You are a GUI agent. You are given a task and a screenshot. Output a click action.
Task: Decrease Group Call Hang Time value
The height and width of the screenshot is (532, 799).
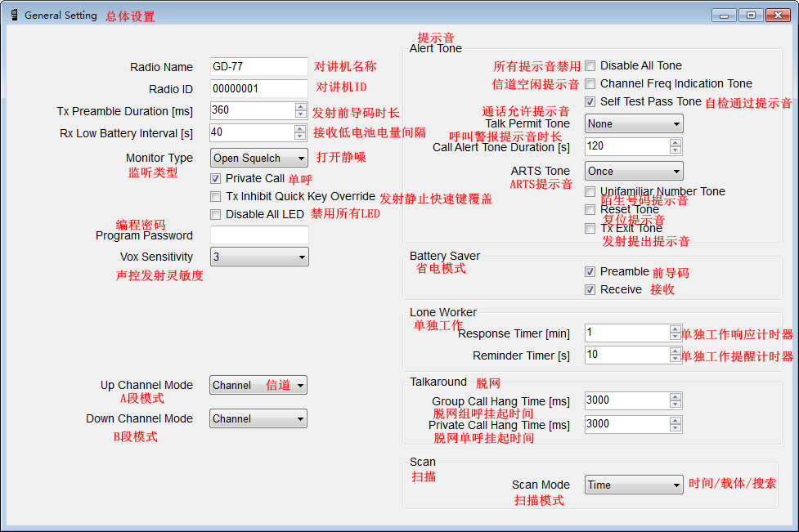pos(675,405)
